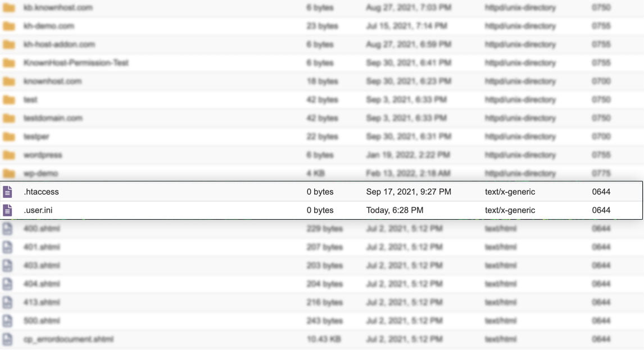The width and height of the screenshot is (644, 350).
Task: Click the KnownHost-Permission-Test folder icon
Action: click(8, 63)
